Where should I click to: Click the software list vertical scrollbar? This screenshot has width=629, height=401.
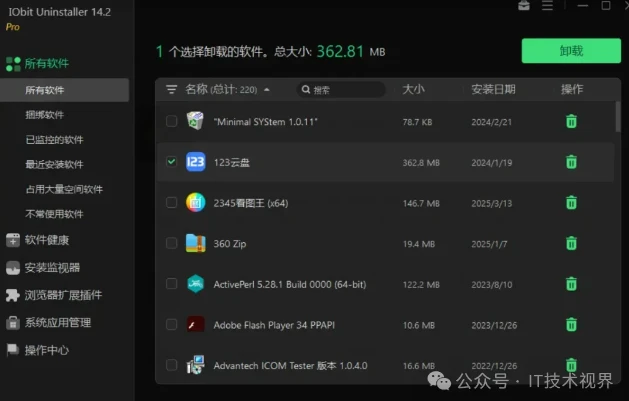618,116
